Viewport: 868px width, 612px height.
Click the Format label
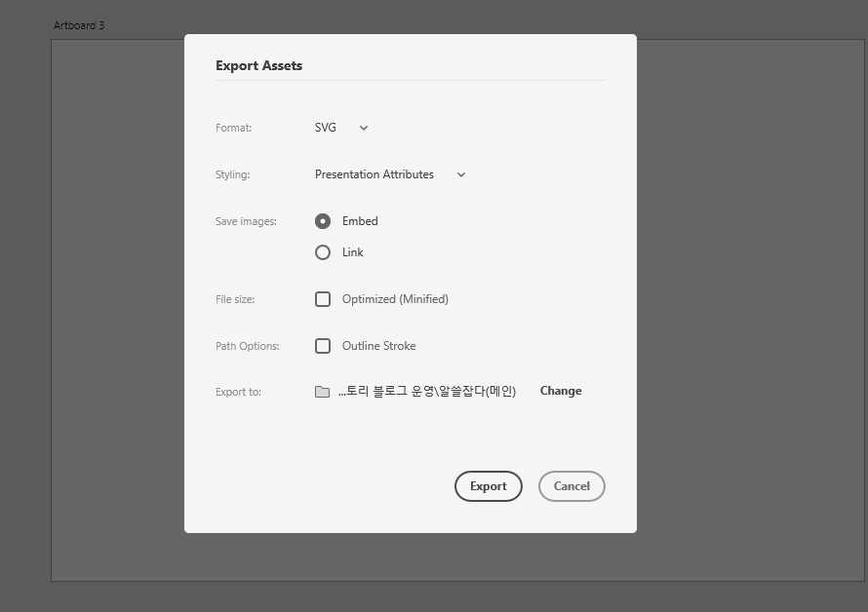tap(234, 128)
